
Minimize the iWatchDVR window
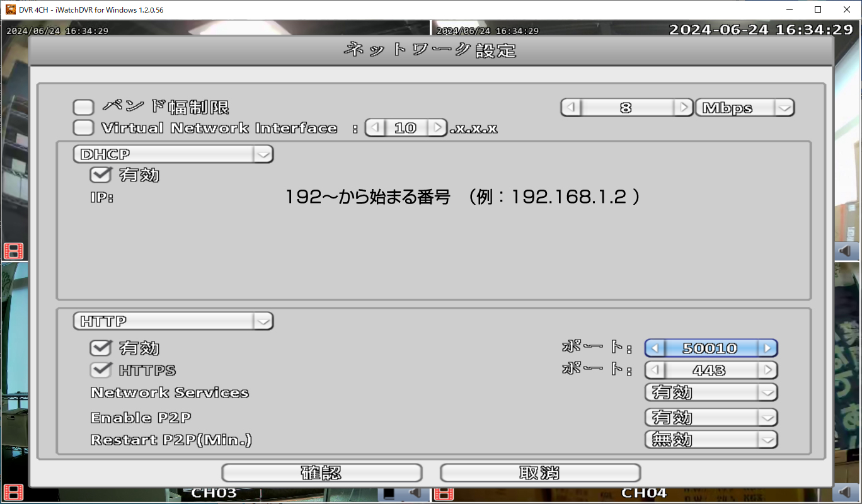pyautogui.click(x=790, y=9)
